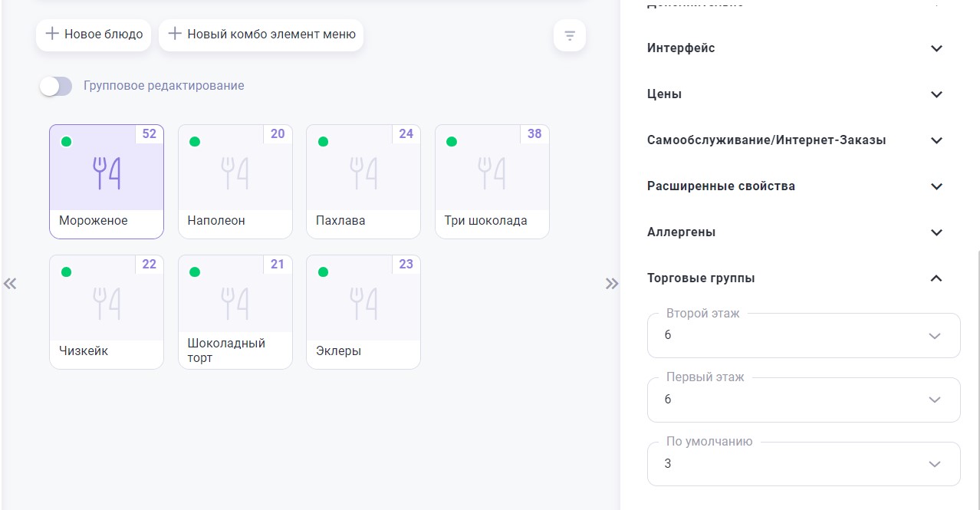The height and width of the screenshot is (510, 980).
Task: Expand the Интерфейс section
Action: (936, 48)
